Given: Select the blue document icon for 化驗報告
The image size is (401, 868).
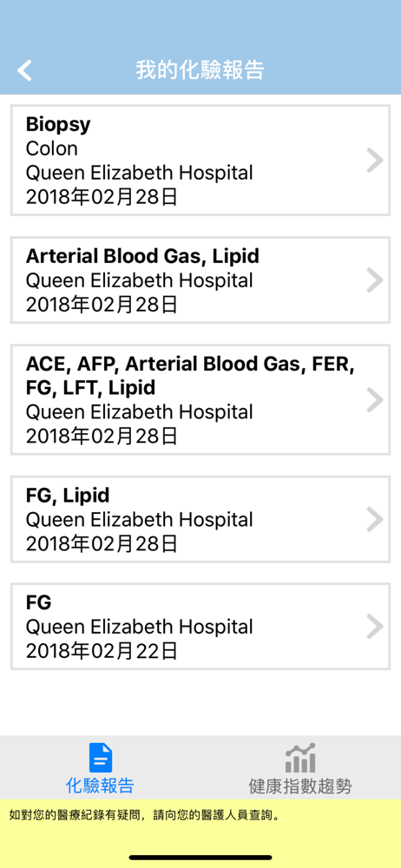Looking at the screenshot, I should click(101, 758).
